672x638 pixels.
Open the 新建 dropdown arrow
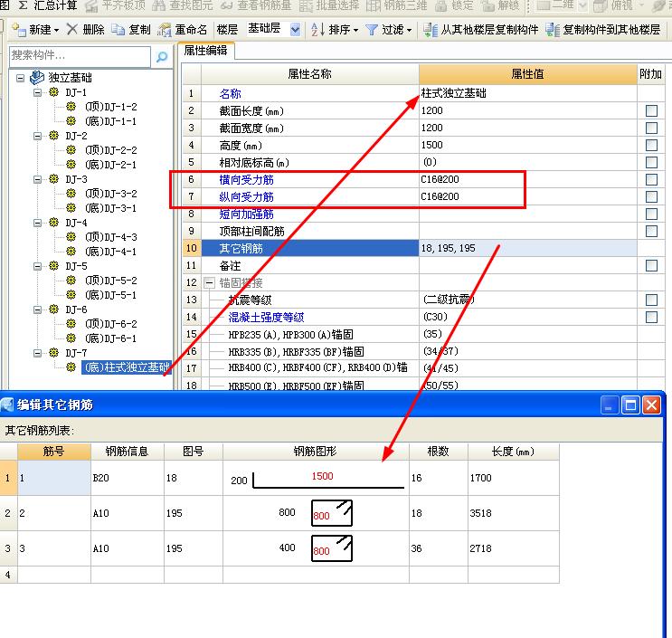(56, 30)
